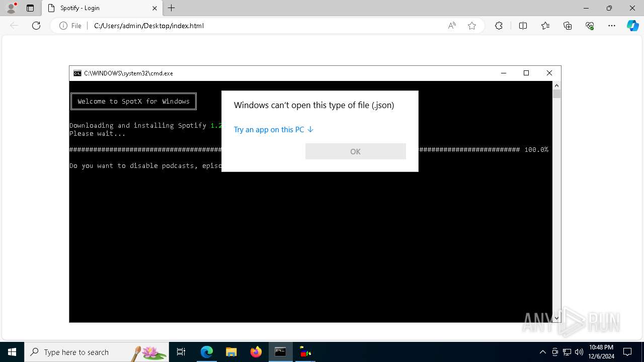
Task: Switch to cmd window on taskbar
Action: point(281,352)
